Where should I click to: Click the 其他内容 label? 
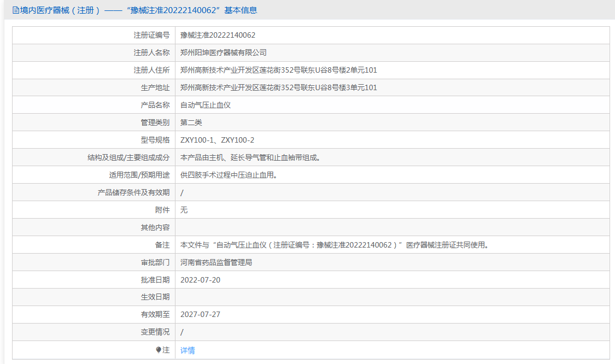[155, 227]
